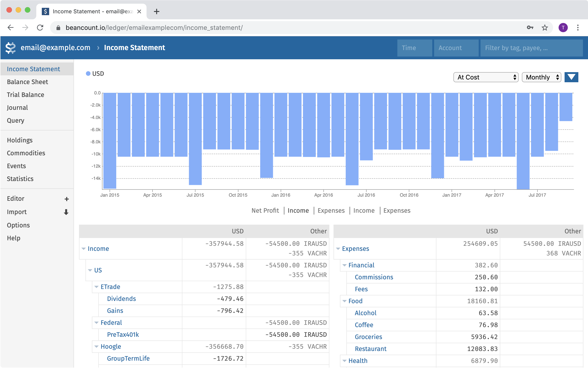Viewport: 588px width, 368px height.
Task: Change time interval from Monthly dropdown
Action: coord(542,77)
